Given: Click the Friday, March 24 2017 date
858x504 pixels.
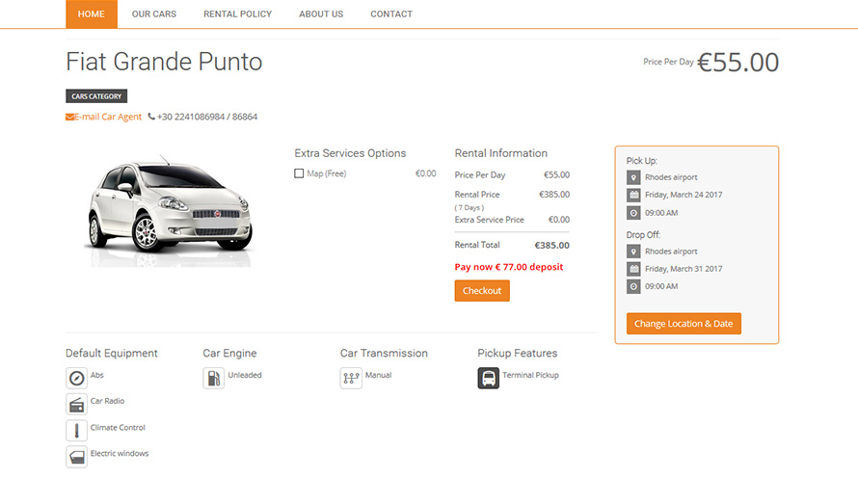Looking at the screenshot, I should (684, 195).
